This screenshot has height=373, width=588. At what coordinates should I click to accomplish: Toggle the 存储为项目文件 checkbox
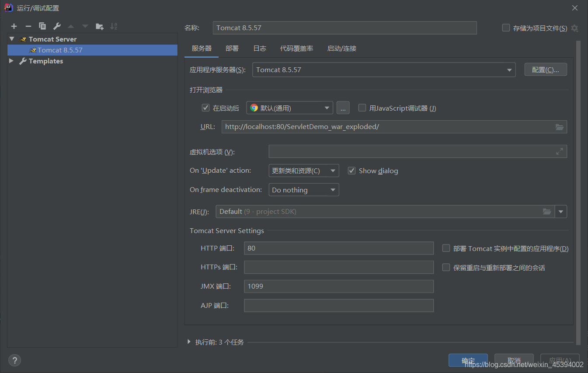click(506, 28)
